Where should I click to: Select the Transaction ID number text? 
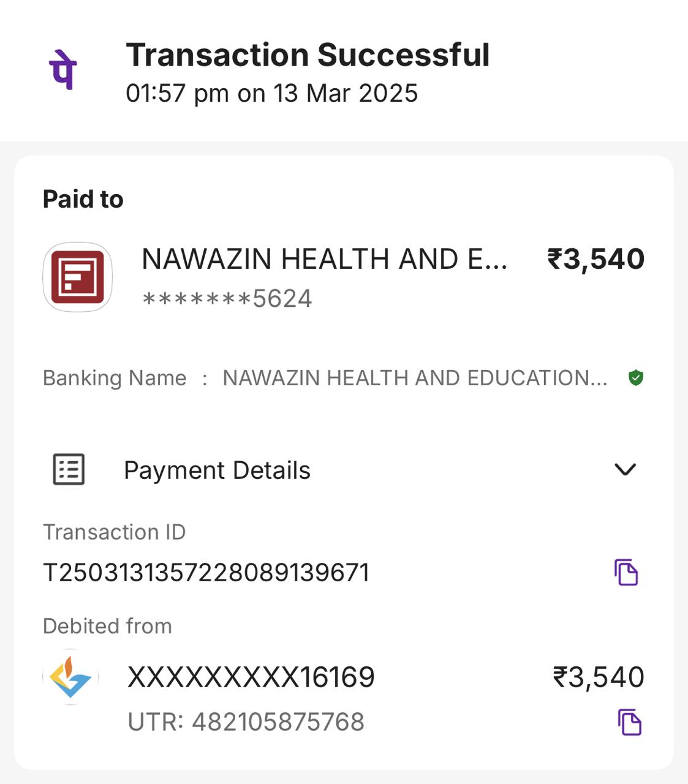click(206, 573)
